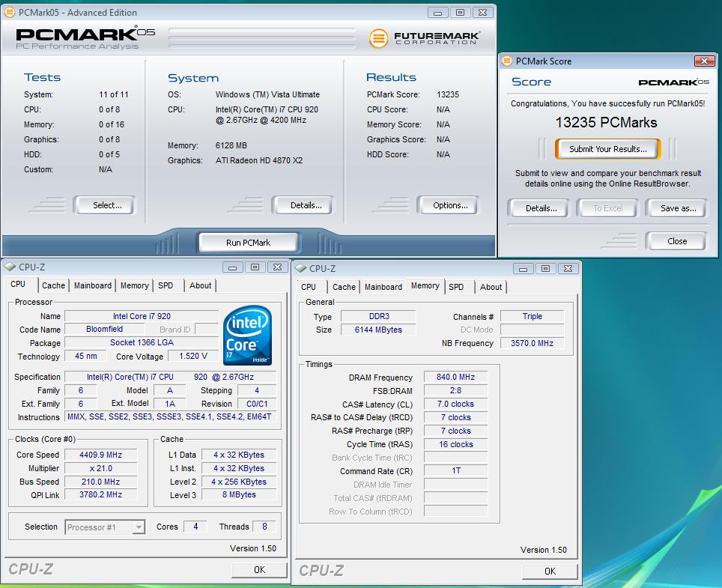Open About tab in left CPU-Z
Viewport: 722px width, 588px height.
click(x=200, y=285)
